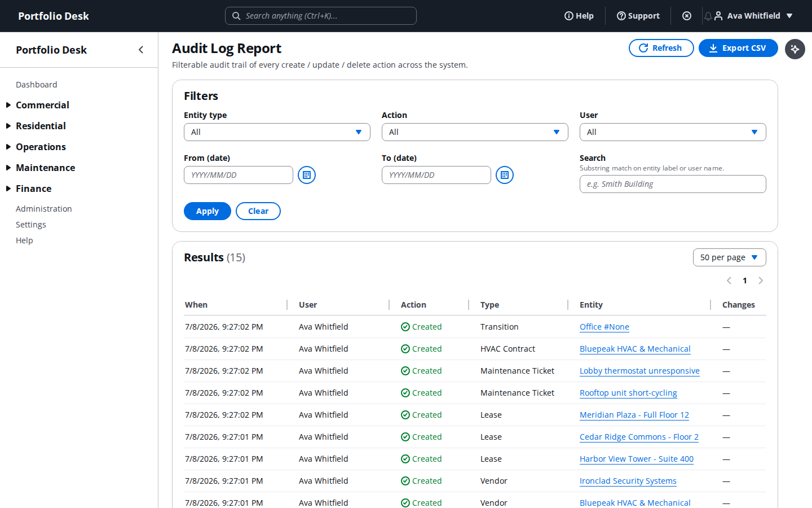The image size is (812, 508).
Task: Click the From date input field
Action: click(x=239, y=175)
